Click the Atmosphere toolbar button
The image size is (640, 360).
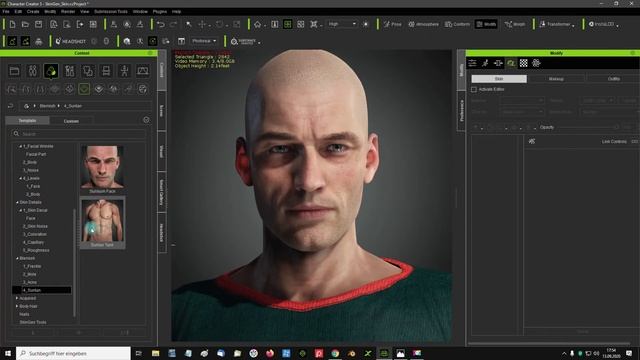(423, 24)
